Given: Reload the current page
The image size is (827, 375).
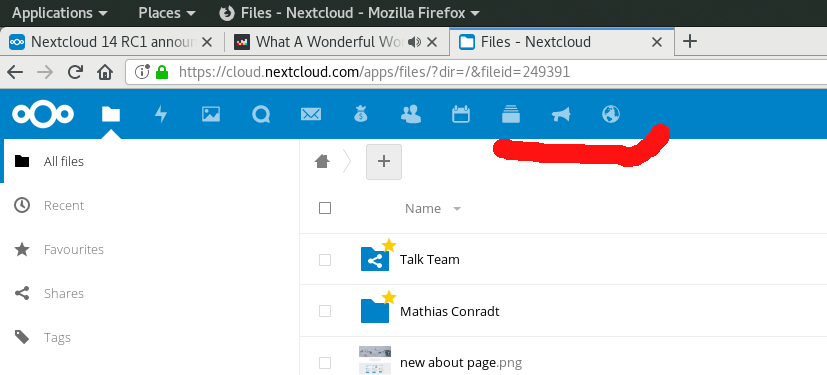Looking at the screenshot, I should [x=75, y=72].
